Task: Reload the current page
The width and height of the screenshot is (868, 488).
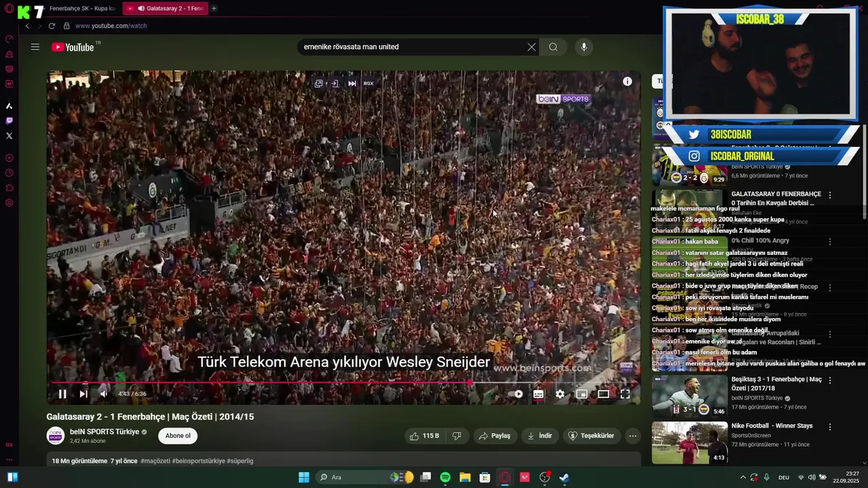Action: click(52, 26)
